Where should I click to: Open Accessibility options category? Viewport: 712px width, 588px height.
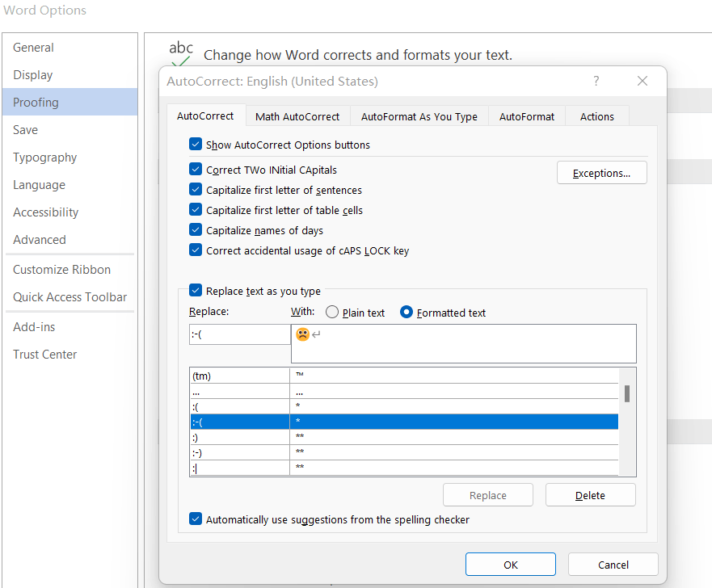tap(70, 212)
